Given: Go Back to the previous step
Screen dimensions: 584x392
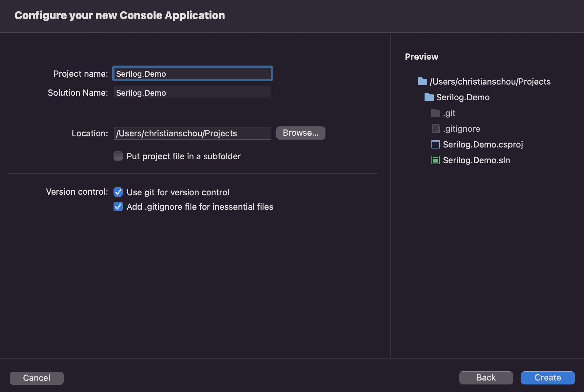Looking at the screenshot, I should [486, 378].
